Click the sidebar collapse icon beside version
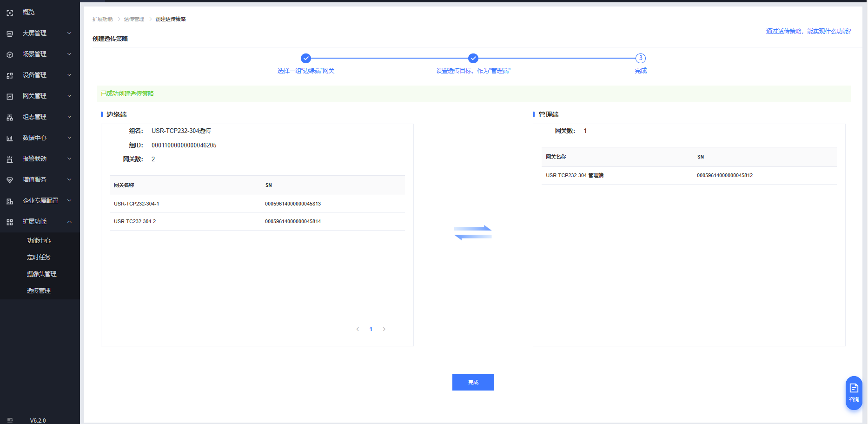The image size is (868, 424). click(10, 420)
